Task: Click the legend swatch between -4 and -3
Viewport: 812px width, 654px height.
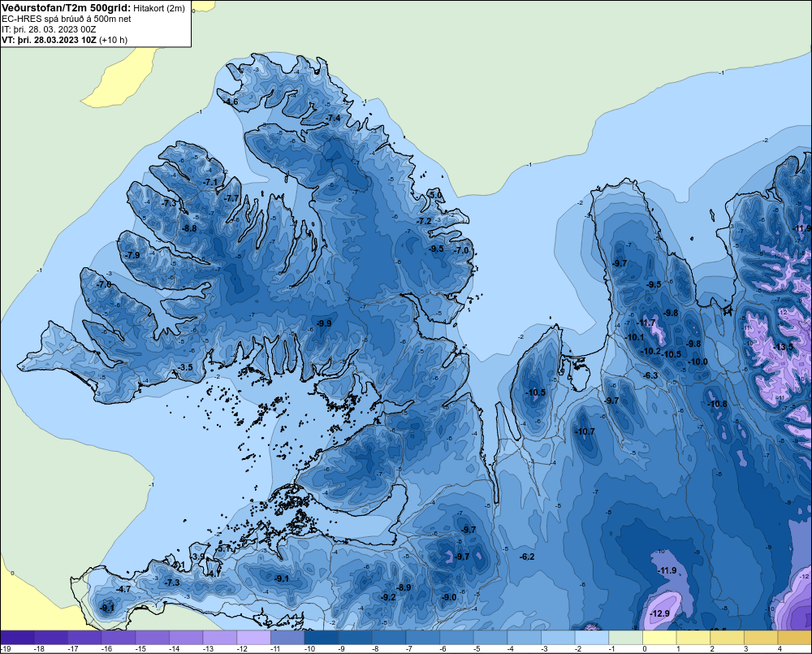Action: click(524, 638)
